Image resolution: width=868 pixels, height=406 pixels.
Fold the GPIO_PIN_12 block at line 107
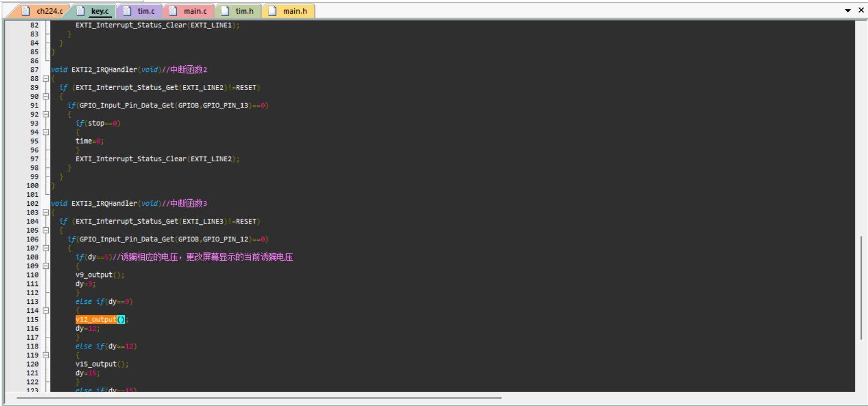(x=46, y=248)
